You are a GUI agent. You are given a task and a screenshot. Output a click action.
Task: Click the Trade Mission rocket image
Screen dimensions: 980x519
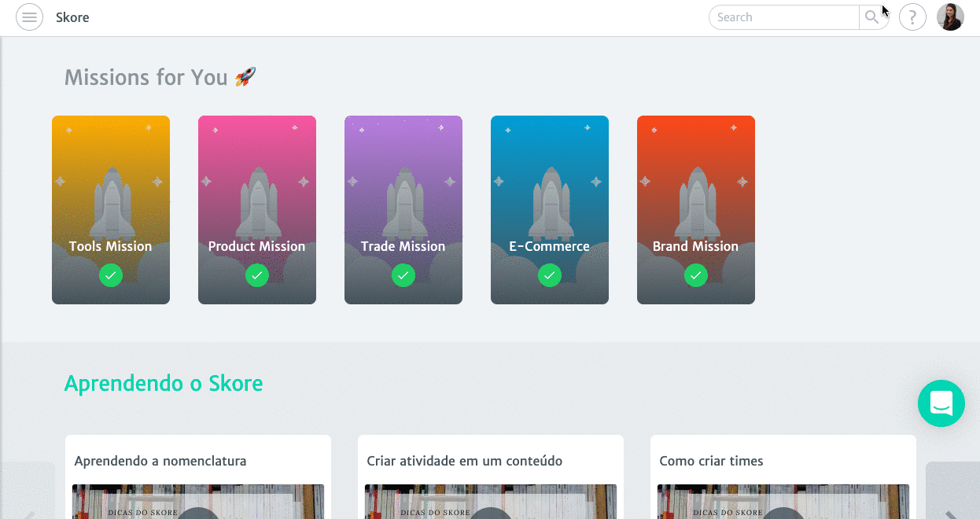(x=403, y=202)
